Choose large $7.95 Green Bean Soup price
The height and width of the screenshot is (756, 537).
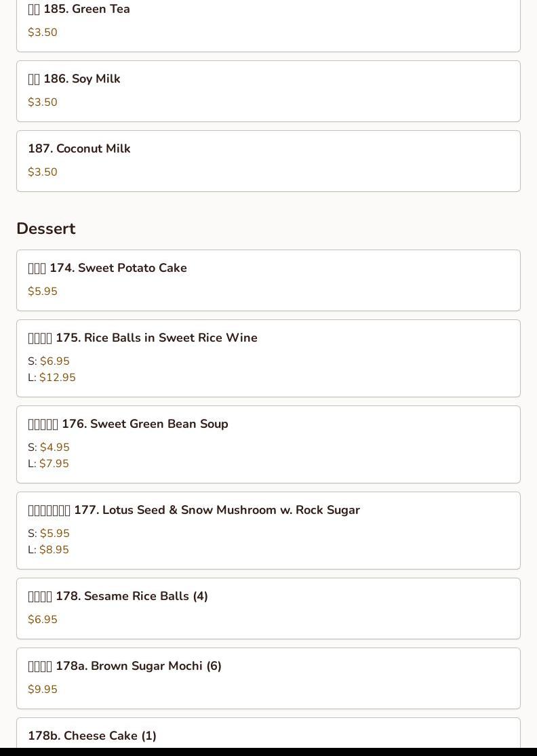pyautogui.click(x=54, y=464)
